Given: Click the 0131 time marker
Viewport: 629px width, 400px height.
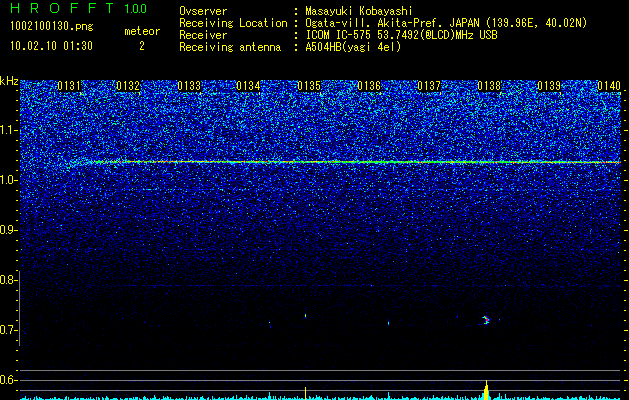Looking at the screenshot, I should (69, 86).
